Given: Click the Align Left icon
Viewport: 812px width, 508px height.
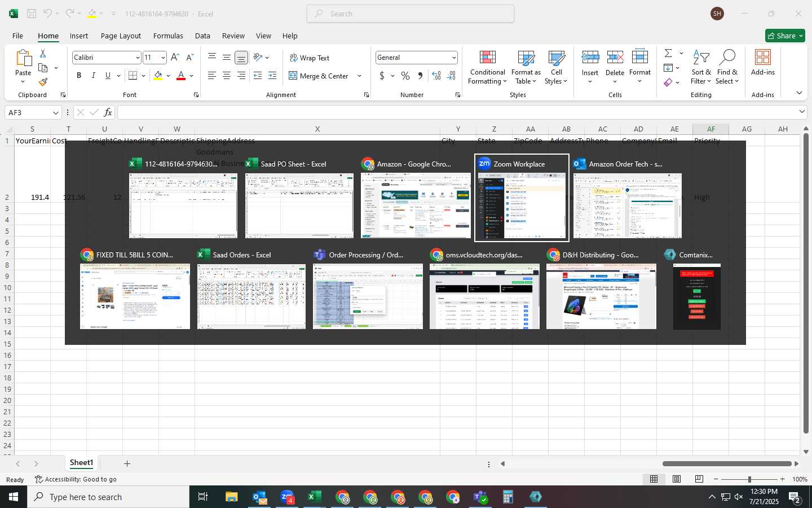Looking at the screenshot, I should pos(212,76).
